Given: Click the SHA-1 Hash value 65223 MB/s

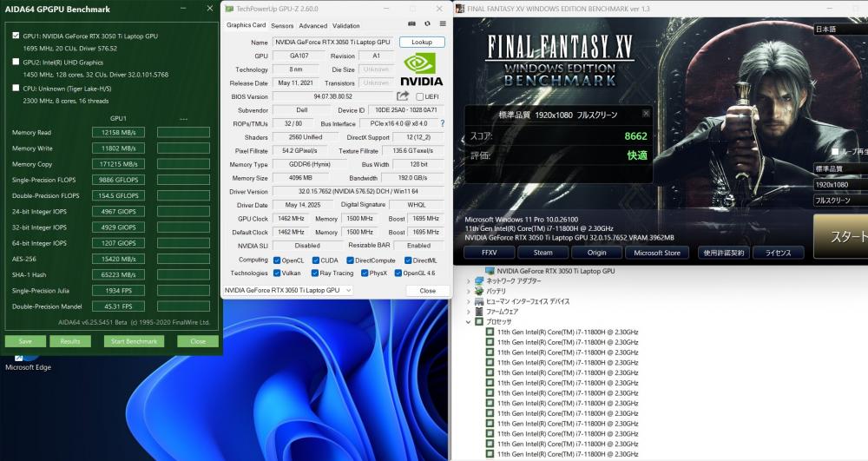Looking at the screenshot, I should coord(118,275).
